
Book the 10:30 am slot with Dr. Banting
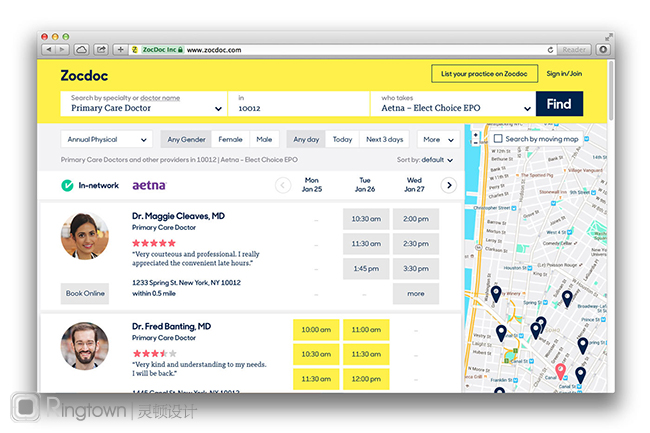(x=316, y=354)
